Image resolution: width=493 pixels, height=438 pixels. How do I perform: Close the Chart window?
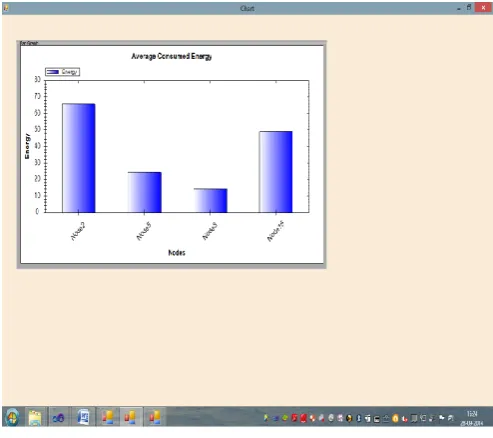click(483, 8)
